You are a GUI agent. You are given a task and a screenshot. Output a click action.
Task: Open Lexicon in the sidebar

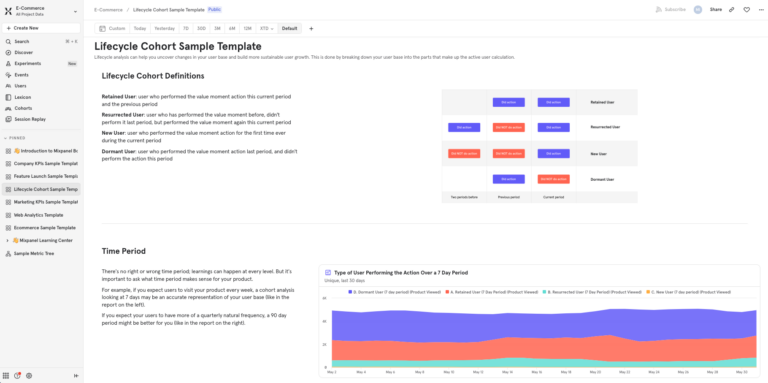pos(41,97)
